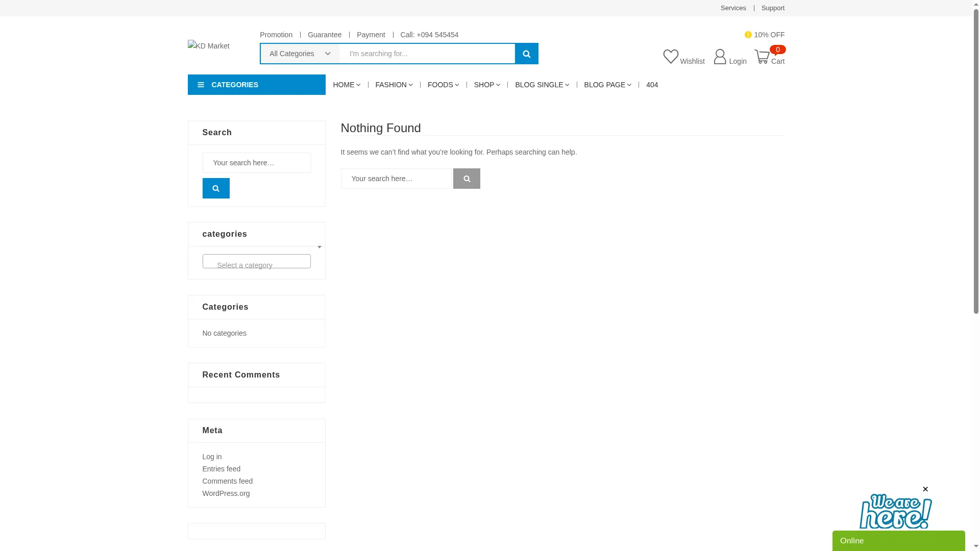Open the Entries feed link

[222, 469]
